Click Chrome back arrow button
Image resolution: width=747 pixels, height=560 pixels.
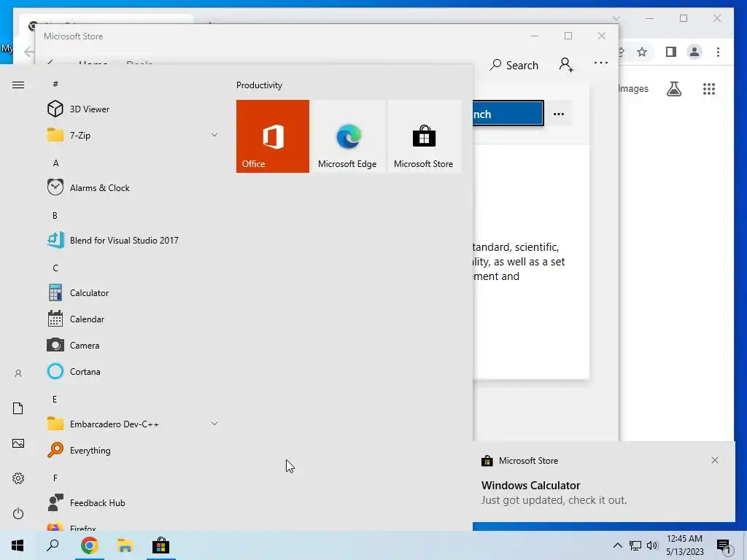pyautogui.click(x=29, y=52)
